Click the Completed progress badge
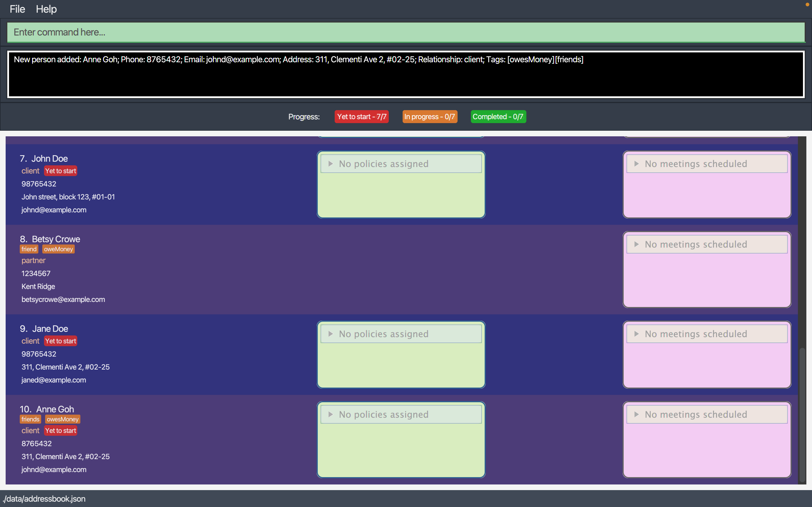The image size is (812, 507). pyautogui.click(x=498, y=117)
